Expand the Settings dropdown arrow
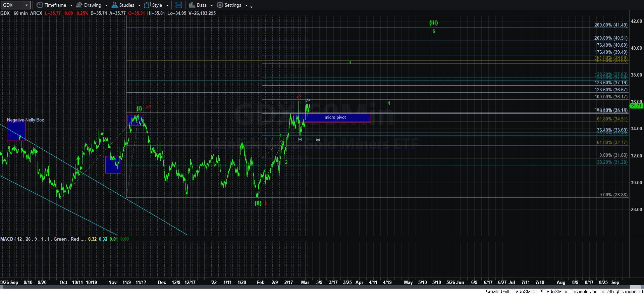 [x=246, y=5]
